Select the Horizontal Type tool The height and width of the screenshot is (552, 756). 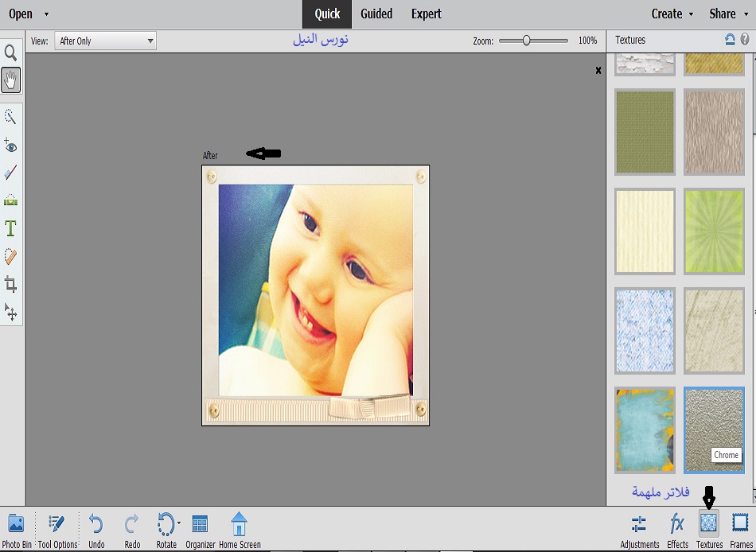click(11, 229)
